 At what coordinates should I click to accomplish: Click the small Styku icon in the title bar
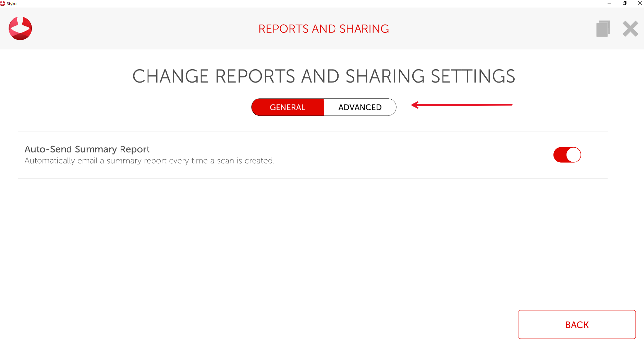pos(3,4)
